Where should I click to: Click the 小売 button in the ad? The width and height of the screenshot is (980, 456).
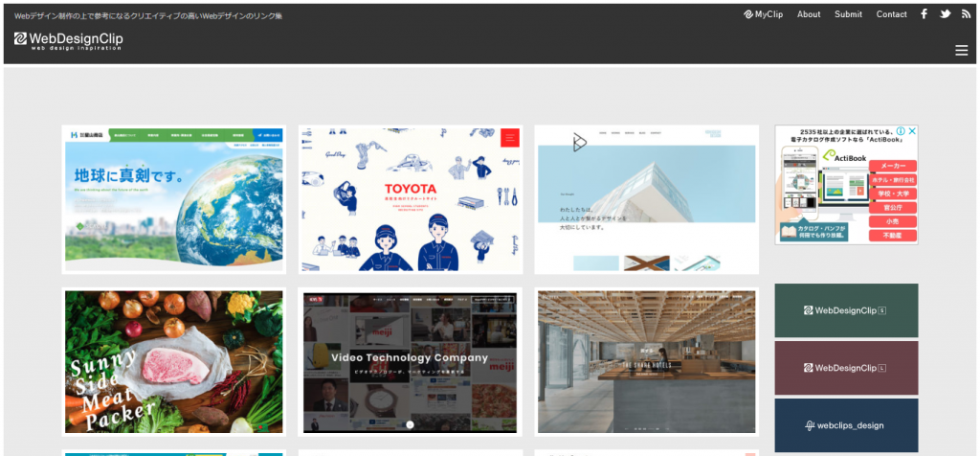[x=893, y=221]
